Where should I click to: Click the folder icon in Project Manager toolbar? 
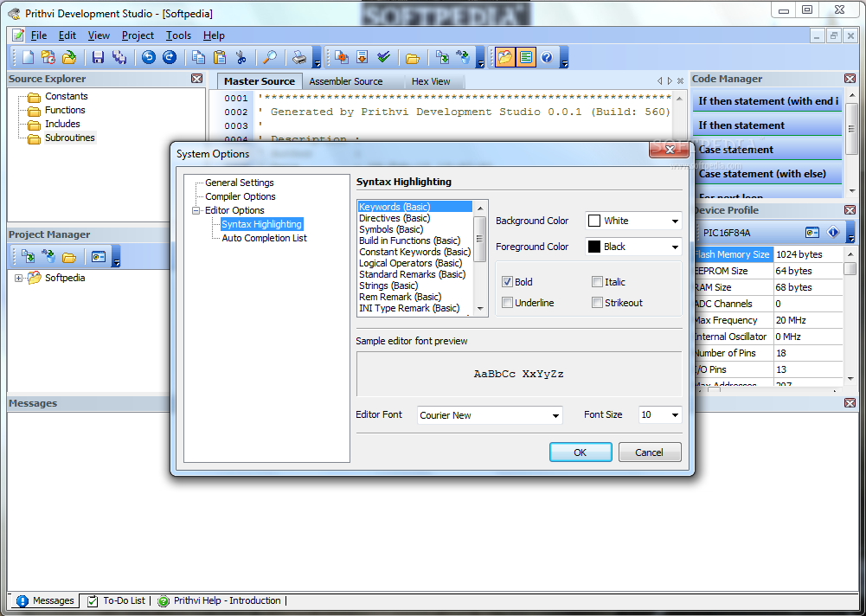(69, 257)
